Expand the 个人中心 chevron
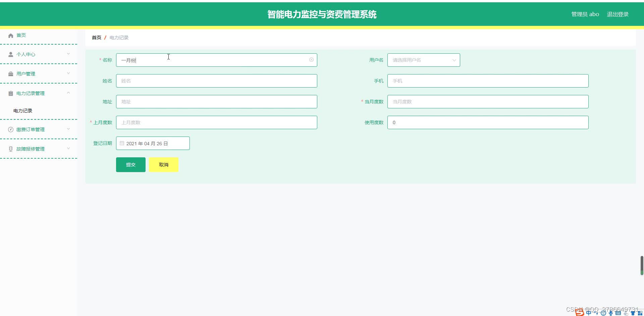Image resolution: width=644 pixels, height=316 pixels. (68, 54)
